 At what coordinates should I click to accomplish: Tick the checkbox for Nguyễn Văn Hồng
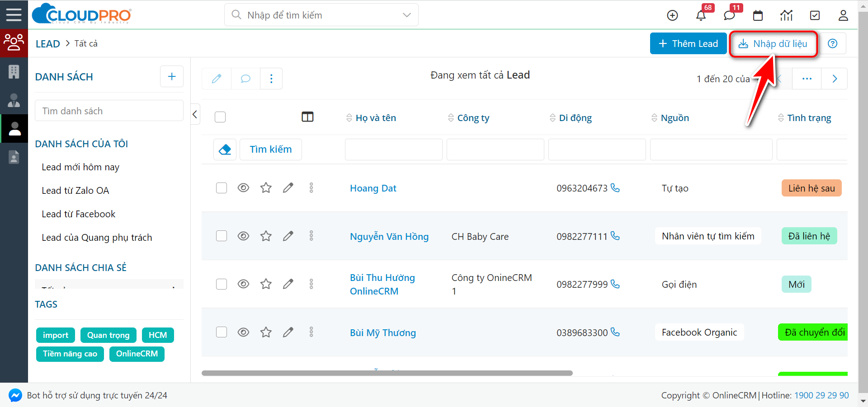[x=222, y=236]
